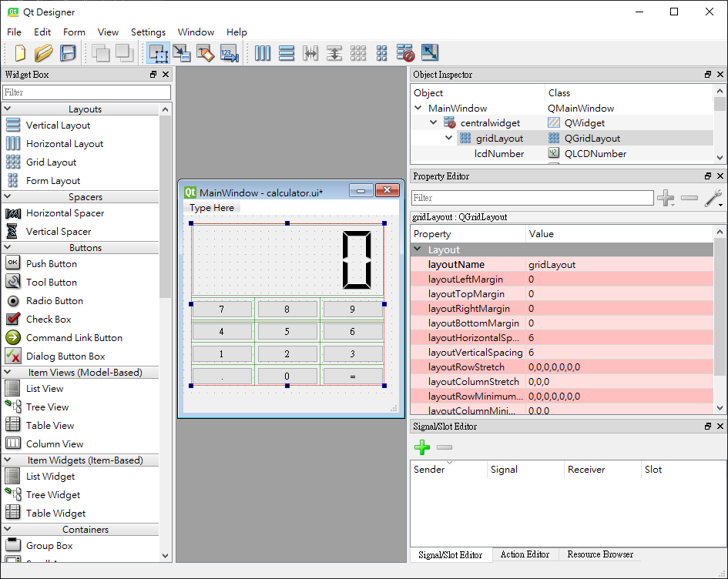Viewport: 728px width, 579px height.
Task: Click the Break Layout toolbar icon
Action: pos(405,53)
